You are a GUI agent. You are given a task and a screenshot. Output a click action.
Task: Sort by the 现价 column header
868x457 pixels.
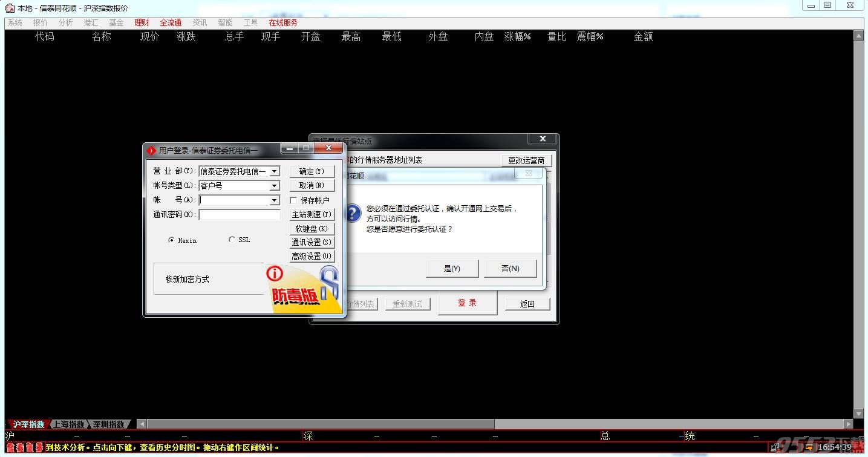click(x=149, y=37)
